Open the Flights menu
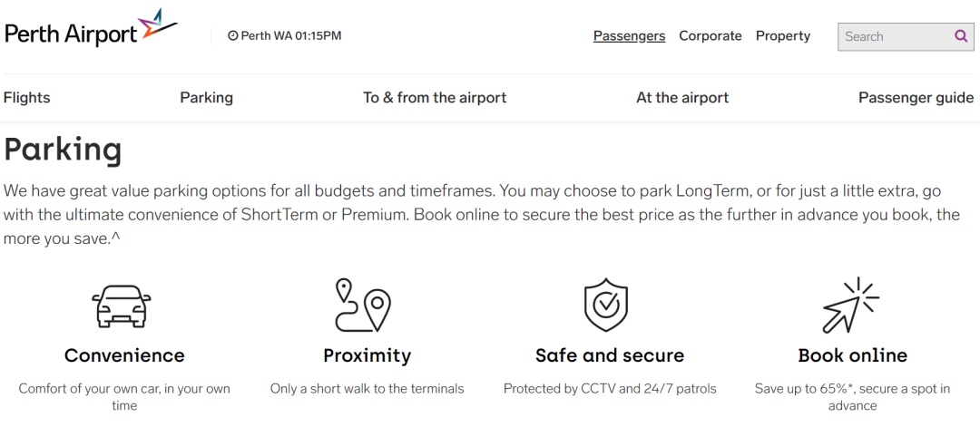980x427 pixels. [x=27, y=97]
